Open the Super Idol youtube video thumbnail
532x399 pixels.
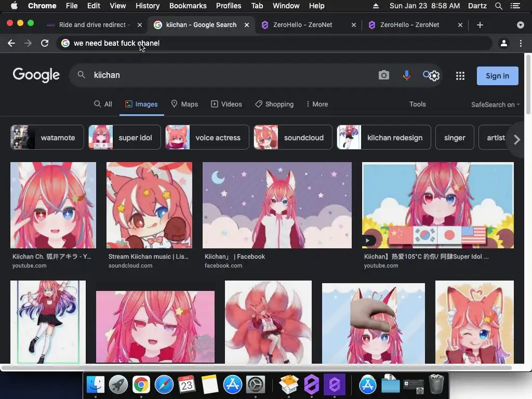click(437, 205)
